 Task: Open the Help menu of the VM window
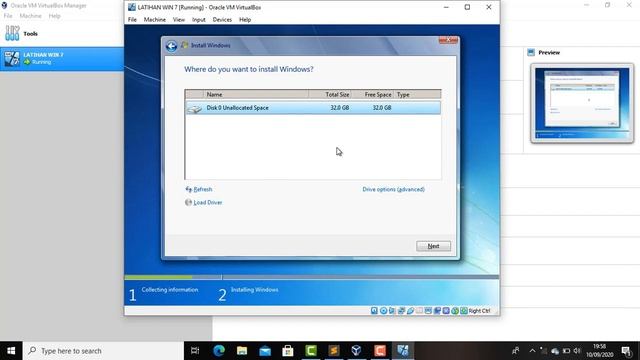coord(245,20)
